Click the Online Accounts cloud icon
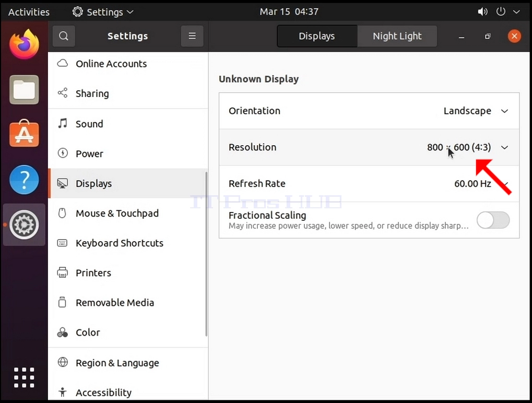532x403 pixels. click(x=63, y=64)
